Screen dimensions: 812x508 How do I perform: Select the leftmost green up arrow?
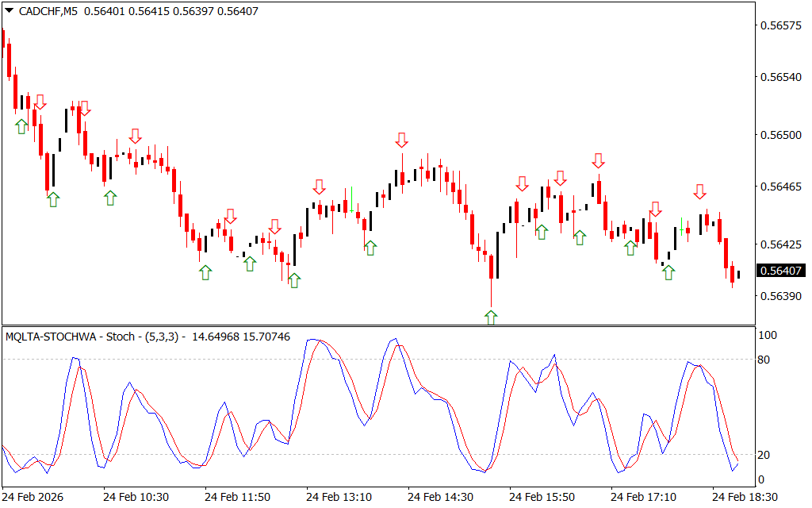tap(21, 126)
